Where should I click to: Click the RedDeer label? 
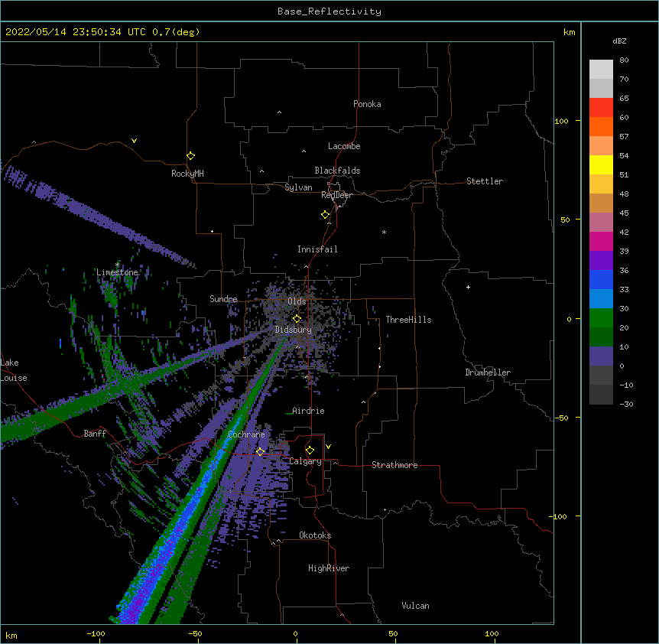tap(336, 195)
